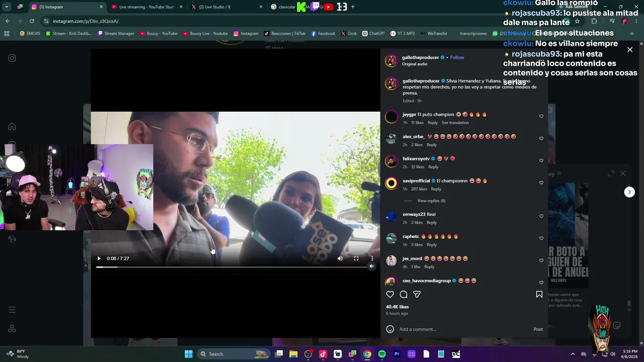Open the Buuoy - YouTube bookmark
The height and width of the screenshot is (362, 644).
click(x=158, y=34)
